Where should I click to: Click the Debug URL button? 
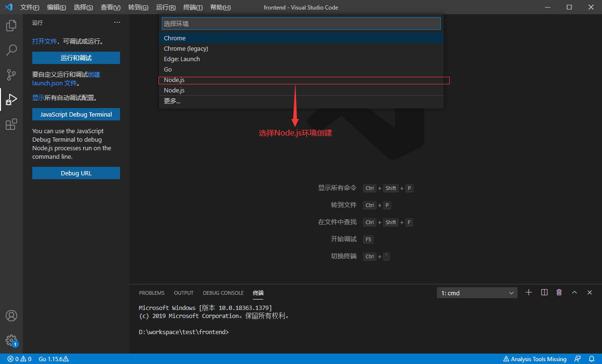tap(76, 173)
